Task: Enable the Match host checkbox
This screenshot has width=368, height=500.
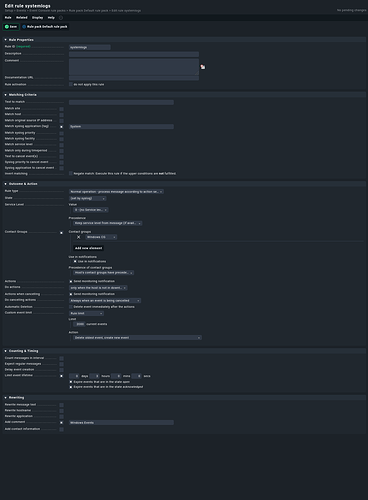Action: tap(61, 115)
